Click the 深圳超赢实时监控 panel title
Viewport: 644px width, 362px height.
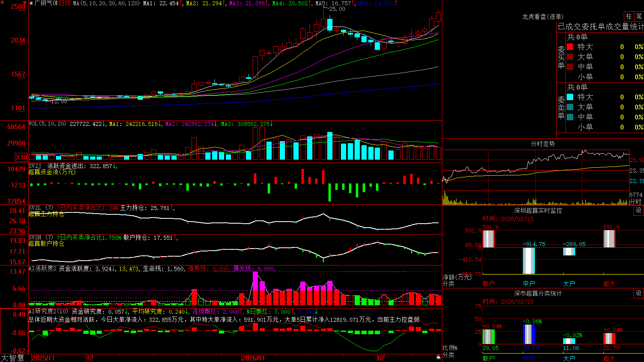(538, 210)
